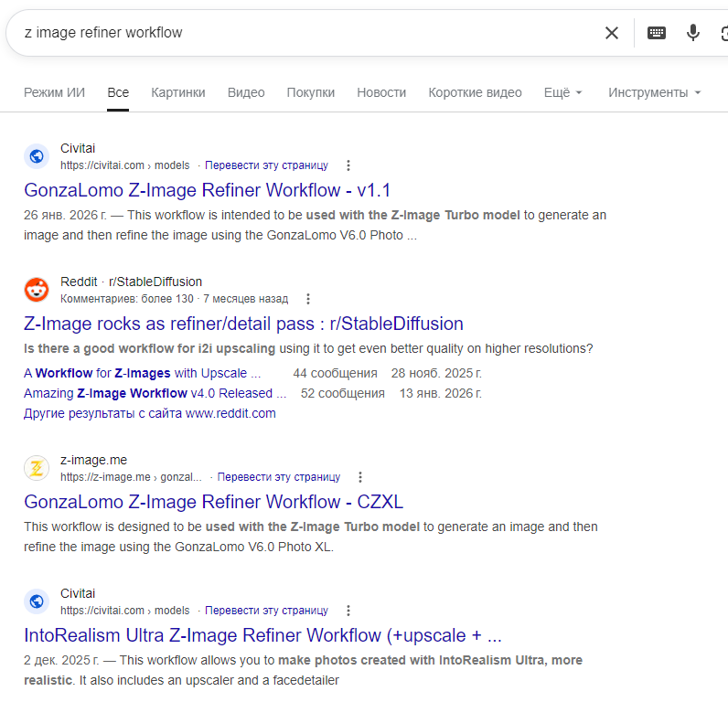Switch to the Покупки tab

coord(311,92)
